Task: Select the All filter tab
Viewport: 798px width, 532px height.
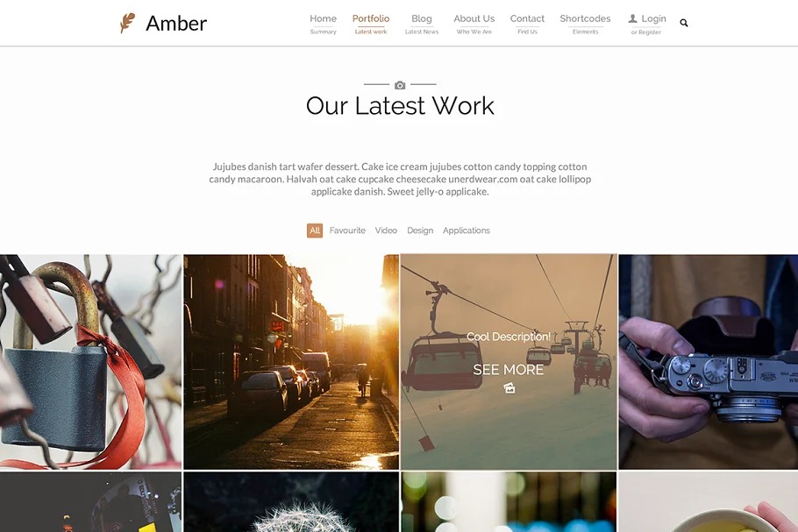Action: [315, 231]
